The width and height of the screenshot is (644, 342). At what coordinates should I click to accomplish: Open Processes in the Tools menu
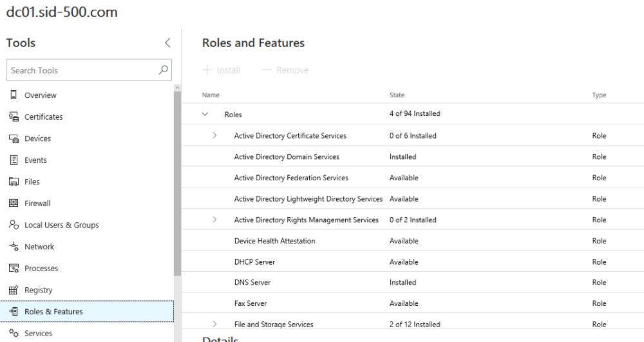pos(41,269)
